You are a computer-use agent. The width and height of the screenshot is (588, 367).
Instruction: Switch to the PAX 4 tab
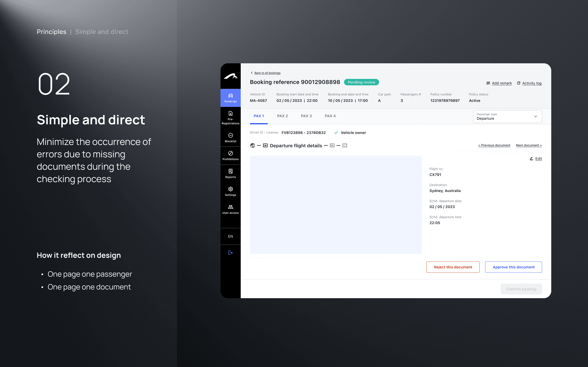click(330, 116)
